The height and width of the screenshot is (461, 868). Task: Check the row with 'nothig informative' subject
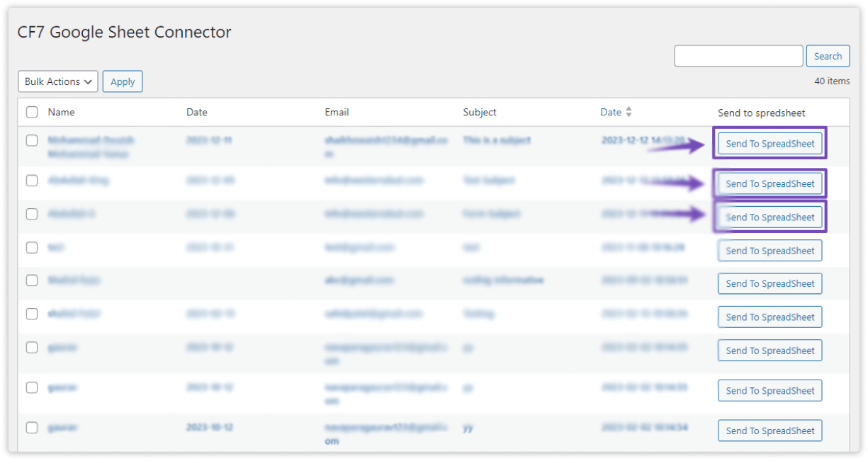(32, 280)
